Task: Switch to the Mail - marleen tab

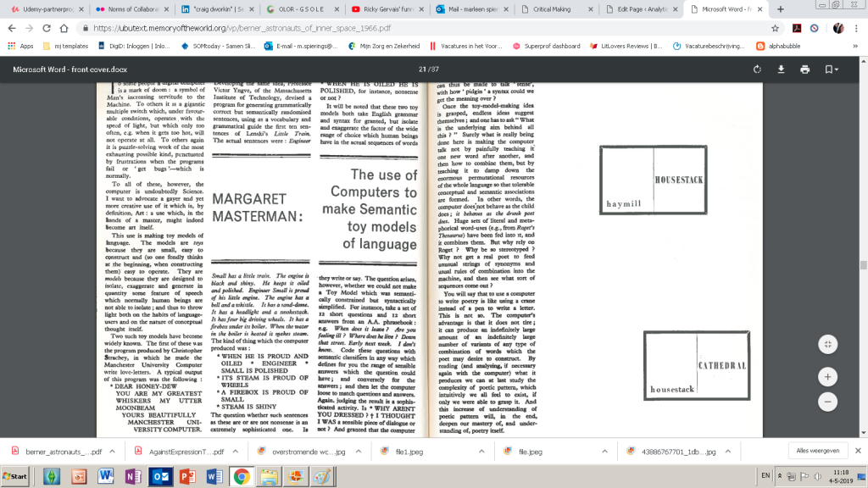Action: 471,9
